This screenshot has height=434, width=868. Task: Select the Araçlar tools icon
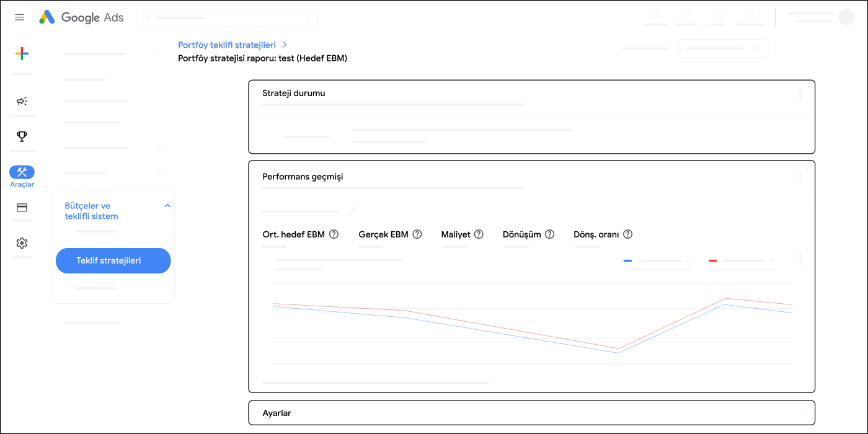pos(22,172)
